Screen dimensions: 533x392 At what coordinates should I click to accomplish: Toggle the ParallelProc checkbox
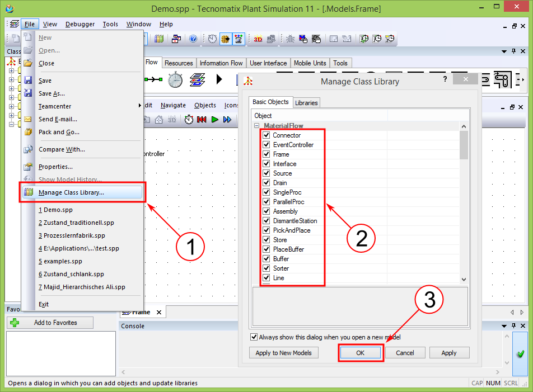[266, 202]
